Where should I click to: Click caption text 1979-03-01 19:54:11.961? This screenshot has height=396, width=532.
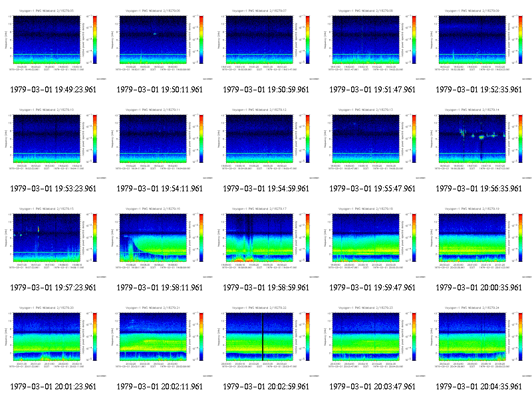160,189
